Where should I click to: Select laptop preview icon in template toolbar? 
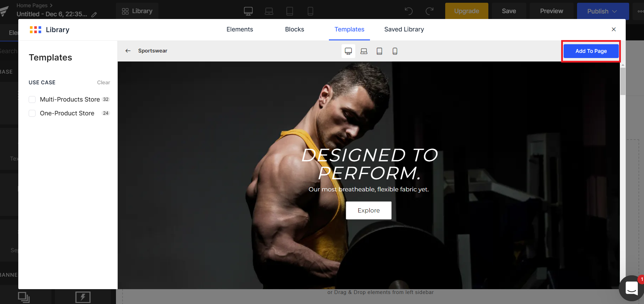point(364,51)
